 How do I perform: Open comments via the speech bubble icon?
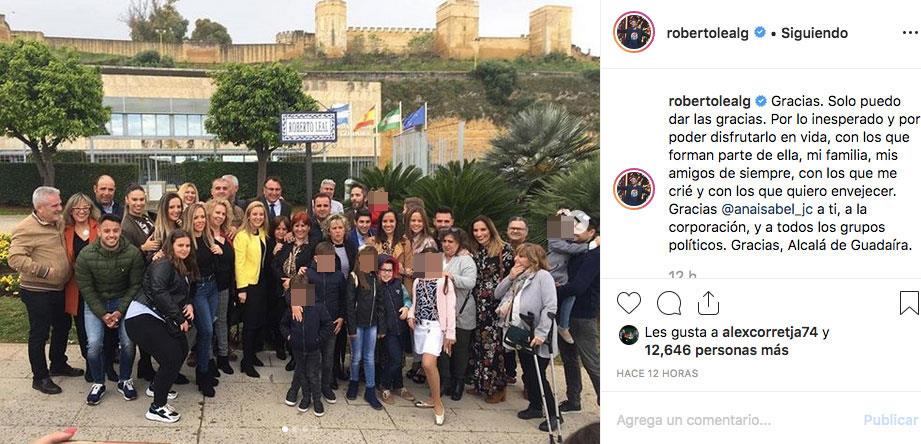point(668,303)
